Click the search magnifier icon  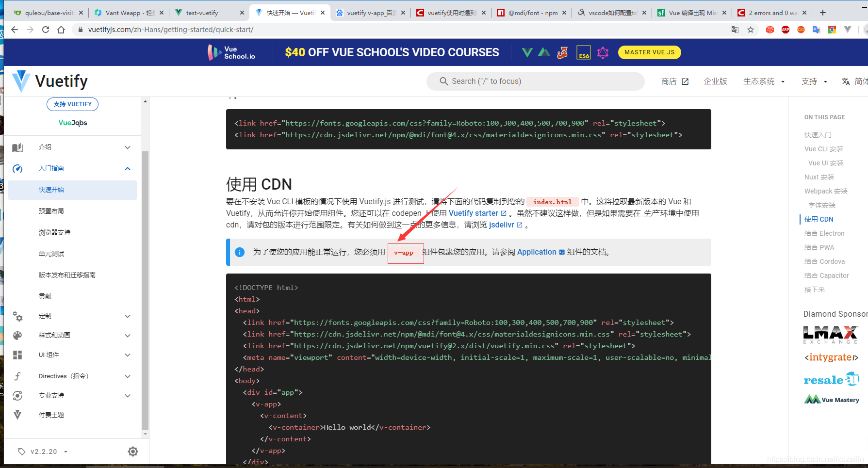[x=443, y=81]
